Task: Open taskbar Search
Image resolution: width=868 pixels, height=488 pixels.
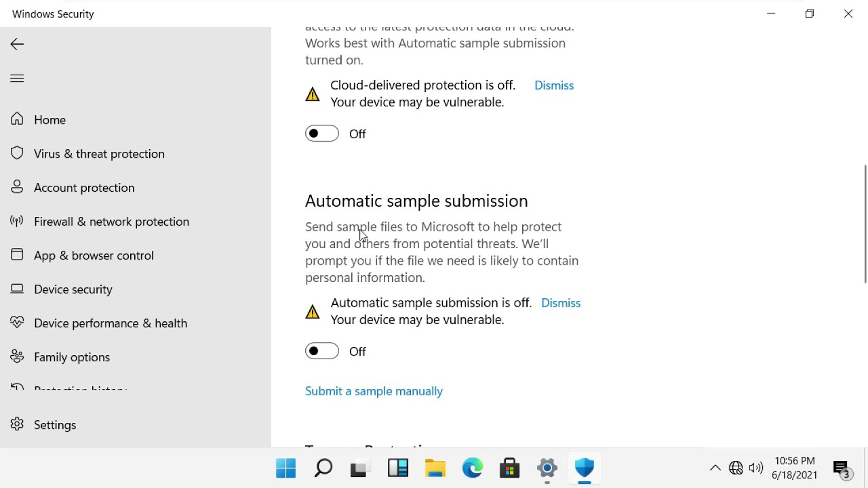Action: (323, 468)
